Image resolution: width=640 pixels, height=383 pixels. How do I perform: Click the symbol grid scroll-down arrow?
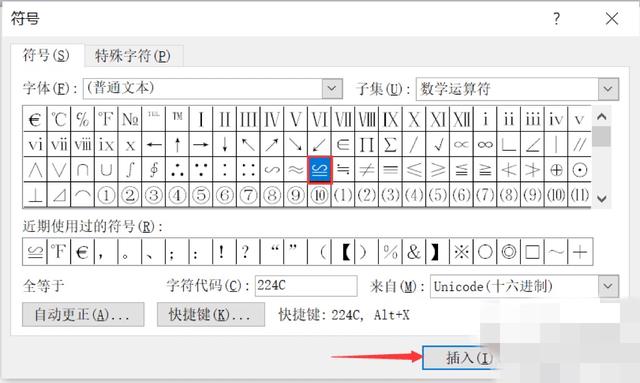601,199
